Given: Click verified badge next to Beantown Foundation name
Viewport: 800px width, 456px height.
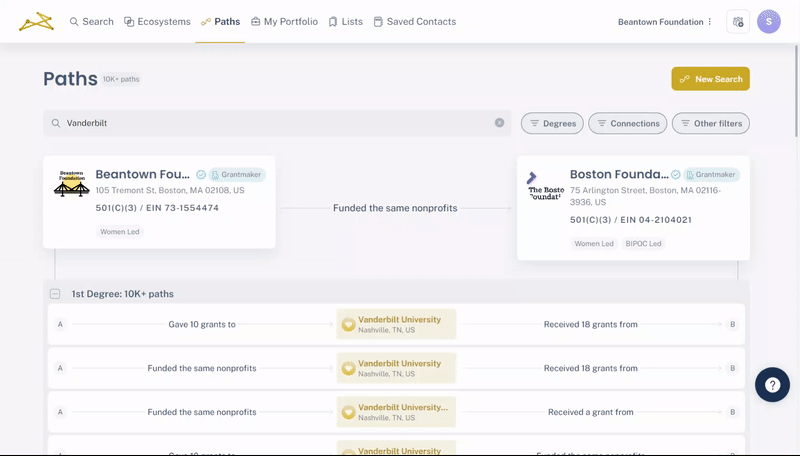Looking at the screenshot, I should [201, 174].
